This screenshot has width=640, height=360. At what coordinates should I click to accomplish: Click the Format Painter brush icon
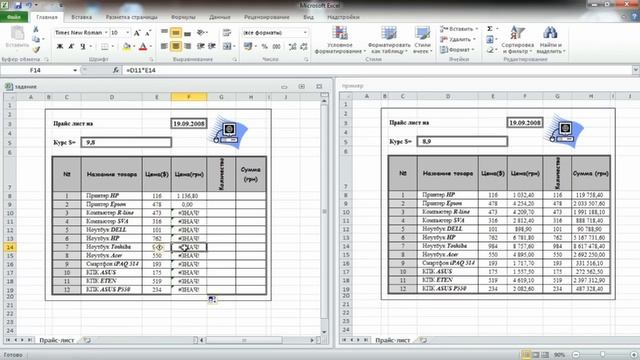tap(36, 50)
